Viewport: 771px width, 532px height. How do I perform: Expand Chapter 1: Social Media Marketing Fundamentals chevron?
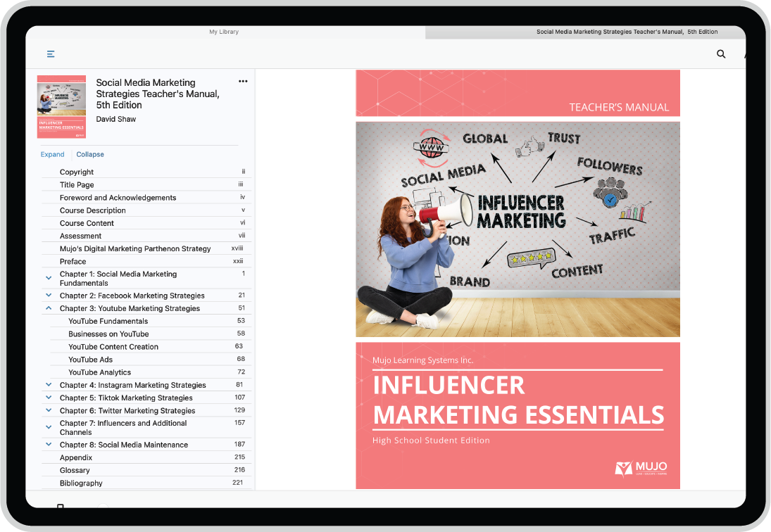(49, 278)
